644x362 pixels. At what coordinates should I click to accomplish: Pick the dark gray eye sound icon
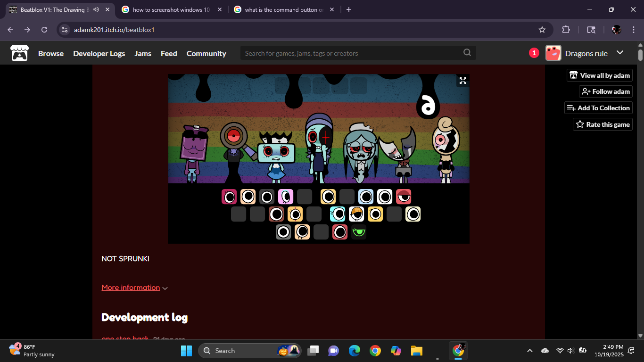click(267, 197)
